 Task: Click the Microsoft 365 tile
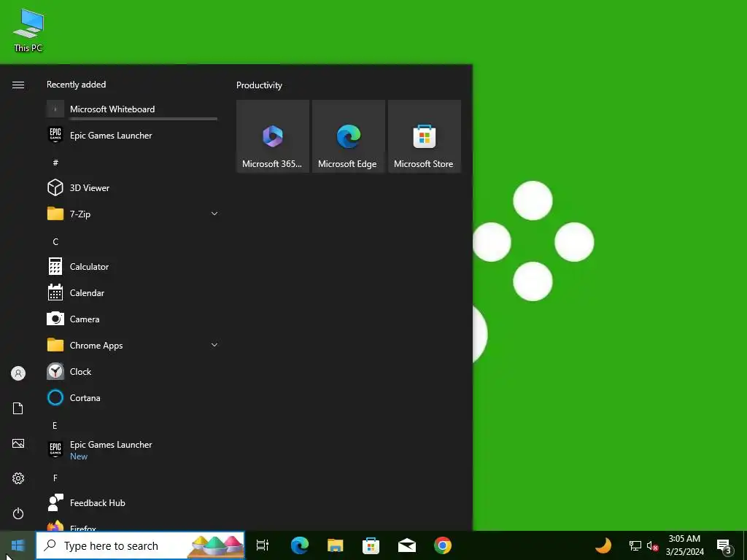coord(273,136)
